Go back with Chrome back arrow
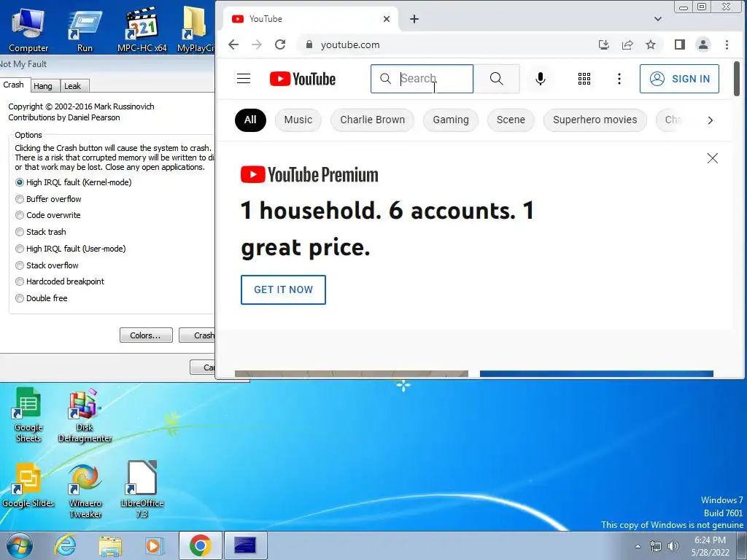This screenshot has height=560, width=747. tap(233, 44)
